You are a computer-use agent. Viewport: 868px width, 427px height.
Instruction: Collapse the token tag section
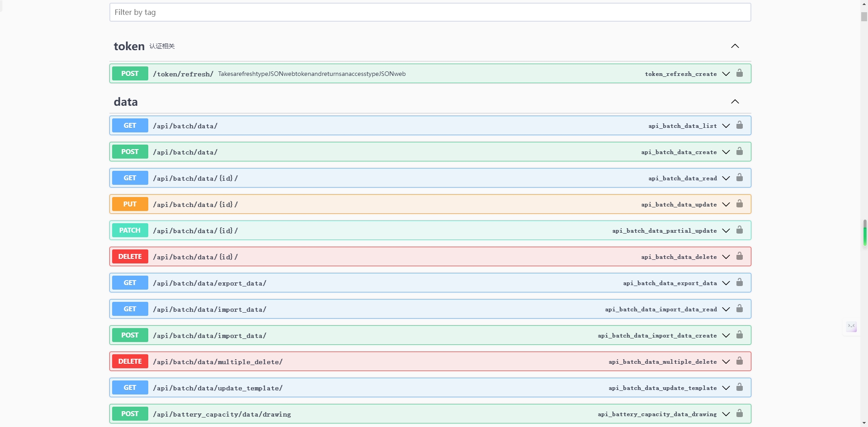coord(735,46)
